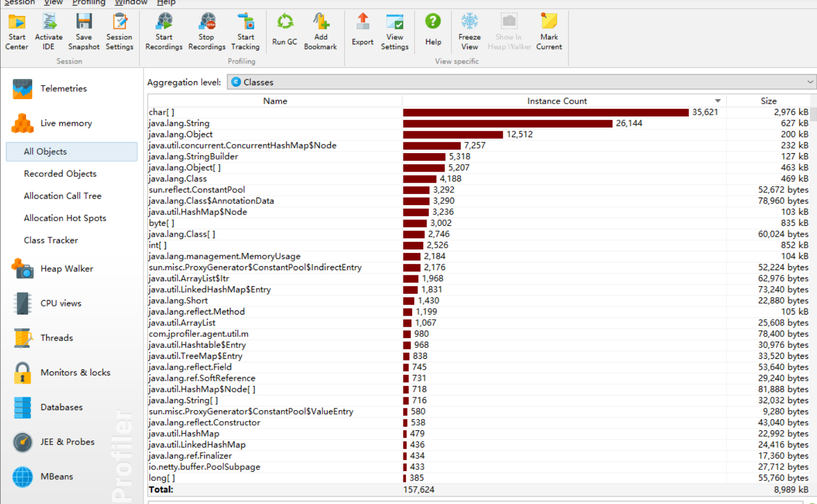Click the Help question mark icon

point(433,22)
